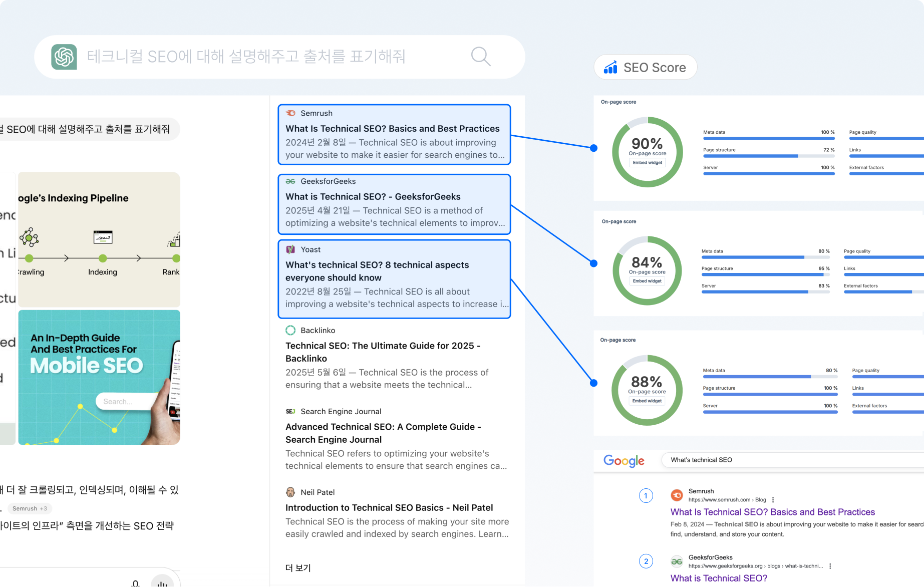Open the three-dot menu beside the Semrush result

(773, 500)
